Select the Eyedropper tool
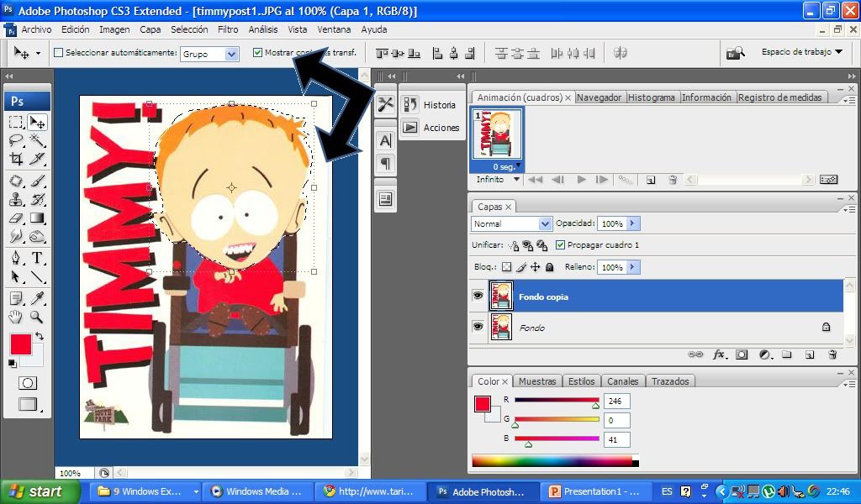Image resolution: width=861 pixels, height=504 pixels. (37, 298)
